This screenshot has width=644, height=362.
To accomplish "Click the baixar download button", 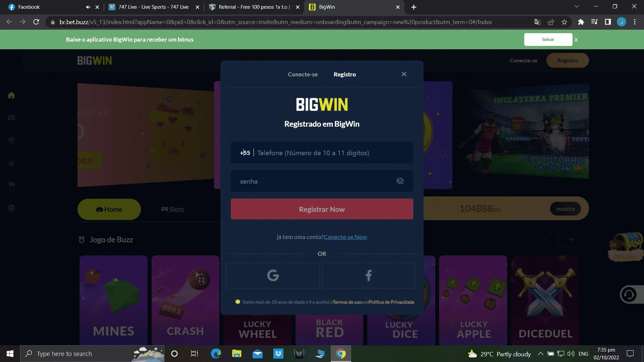I will (x=548, y=40).
